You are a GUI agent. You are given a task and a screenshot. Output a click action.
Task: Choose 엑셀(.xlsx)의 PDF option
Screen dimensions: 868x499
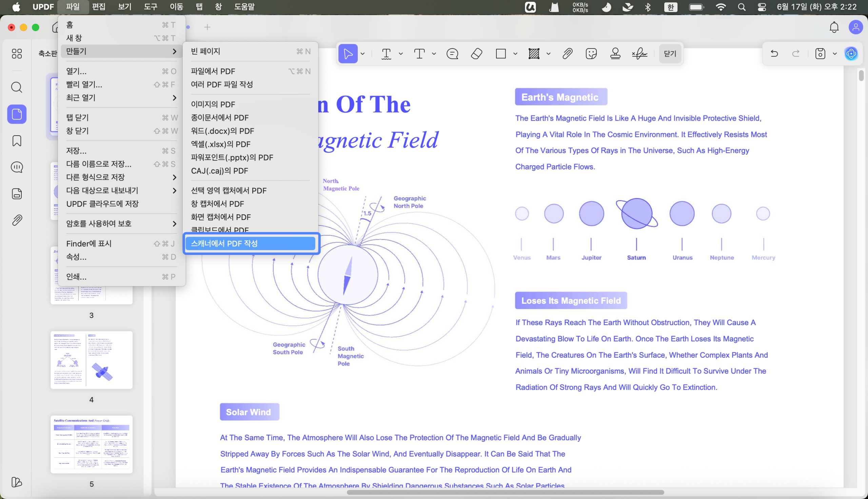[251, 144]
